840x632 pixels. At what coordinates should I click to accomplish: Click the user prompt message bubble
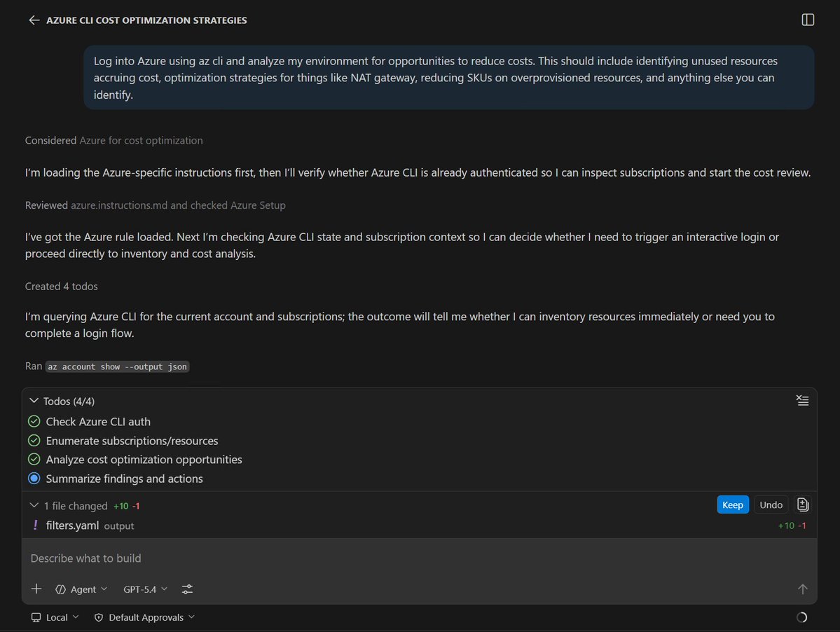click(x=449, y=78)
